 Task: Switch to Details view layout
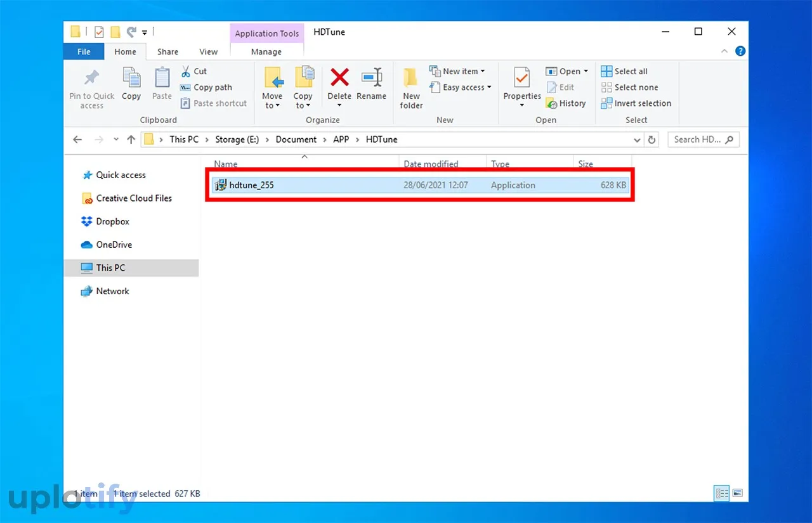[722, 493]
